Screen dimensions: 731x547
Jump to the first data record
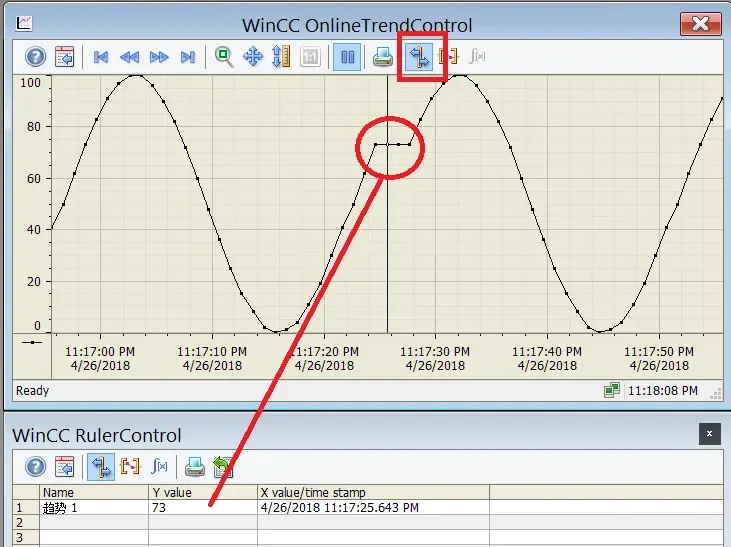pyautogui.click(x=101, y=57)
